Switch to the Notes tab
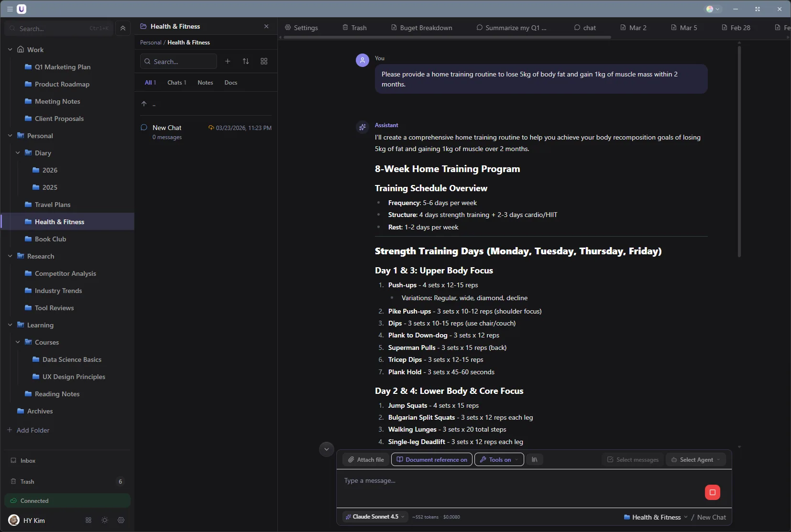791x532 pixels. click(205, 82)
